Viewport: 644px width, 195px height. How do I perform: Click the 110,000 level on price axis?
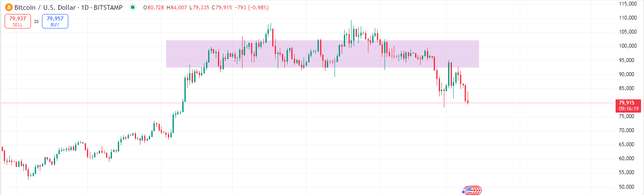point(629,18)
